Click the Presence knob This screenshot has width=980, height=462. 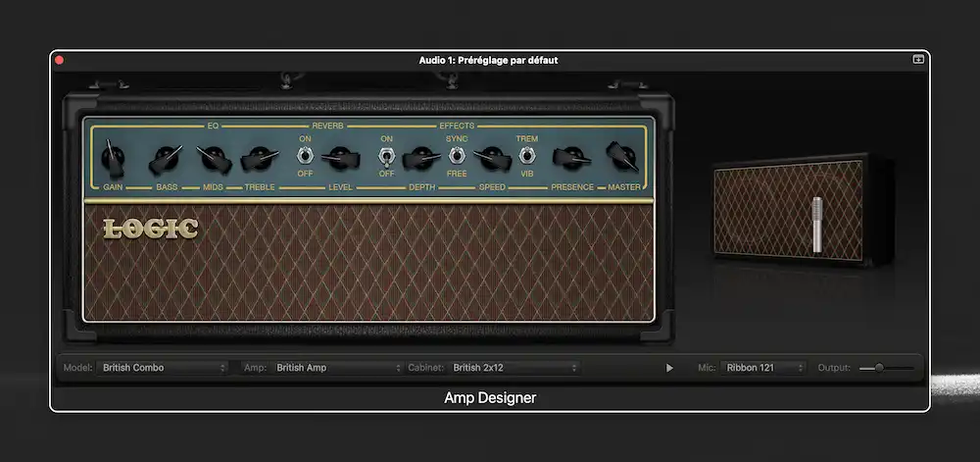point(571,158)
